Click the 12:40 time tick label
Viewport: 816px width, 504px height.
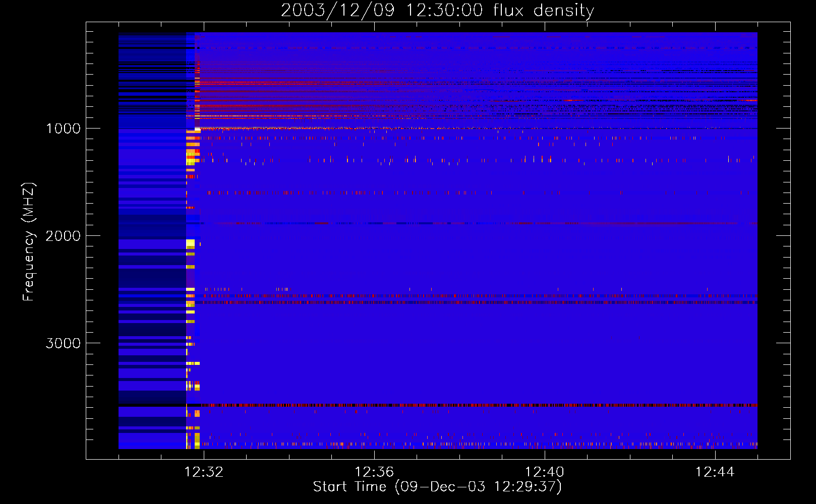click(x=545, y=472)
